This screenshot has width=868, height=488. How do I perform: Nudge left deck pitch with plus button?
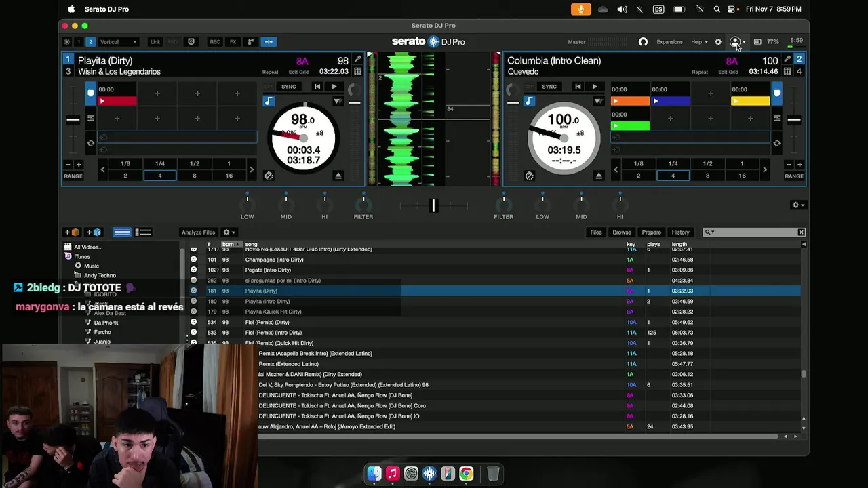point(79,164)
